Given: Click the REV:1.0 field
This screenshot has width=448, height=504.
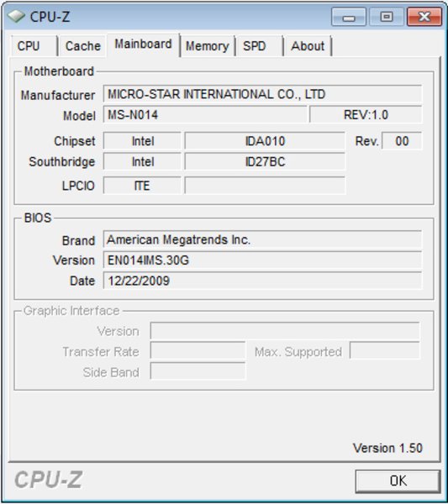Looking at the screenshot, I should (x=366, y=114).
